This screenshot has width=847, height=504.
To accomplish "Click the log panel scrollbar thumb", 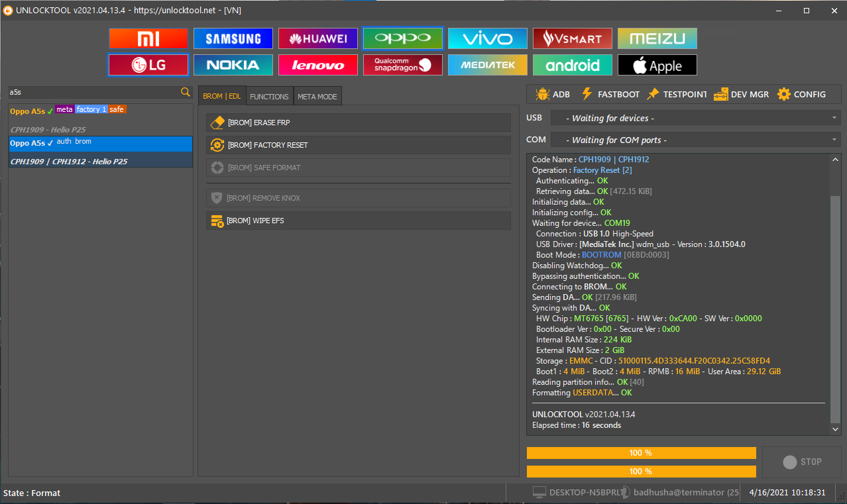I will pyautogui.click(x=835, y=309).
